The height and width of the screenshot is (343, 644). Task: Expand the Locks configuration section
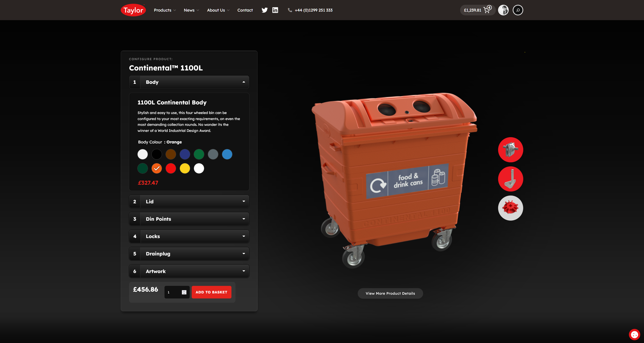tap(189, 236)
